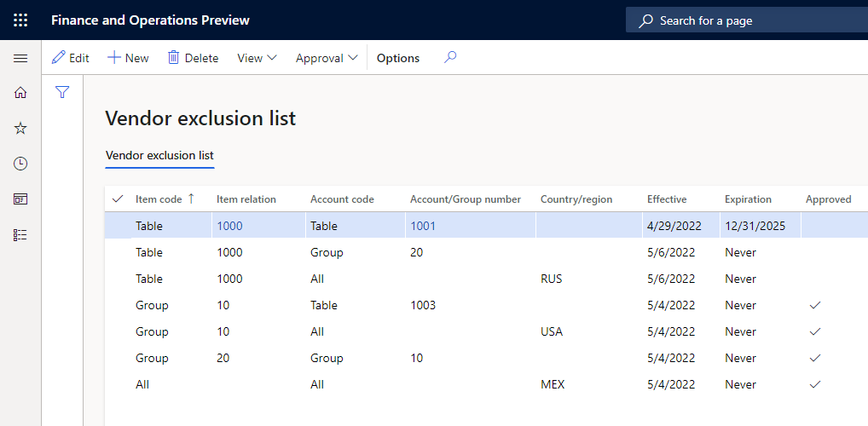
Task: Open Favorites star in sidebar
Action: 20,128
